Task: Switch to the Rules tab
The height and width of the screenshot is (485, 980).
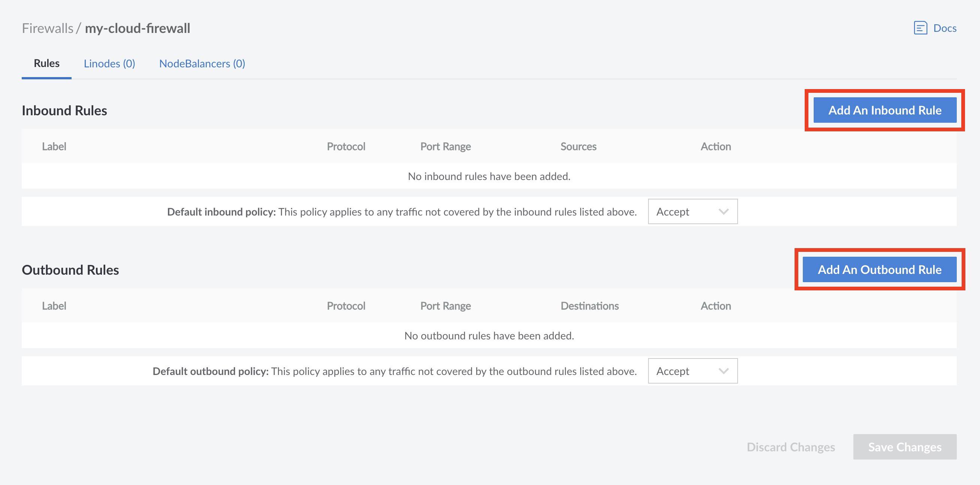Action: (46, 63)
